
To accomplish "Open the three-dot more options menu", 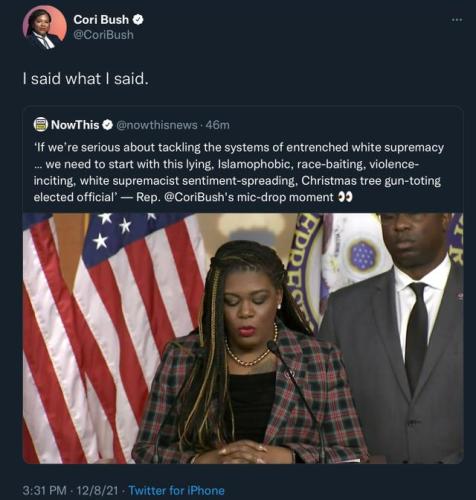I will tap(457, 20).
